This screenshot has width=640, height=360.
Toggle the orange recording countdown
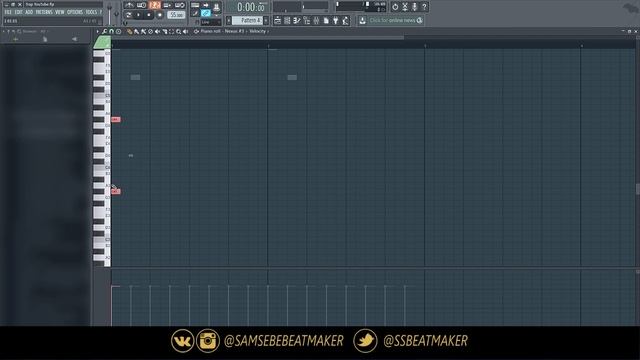point(155,5)
